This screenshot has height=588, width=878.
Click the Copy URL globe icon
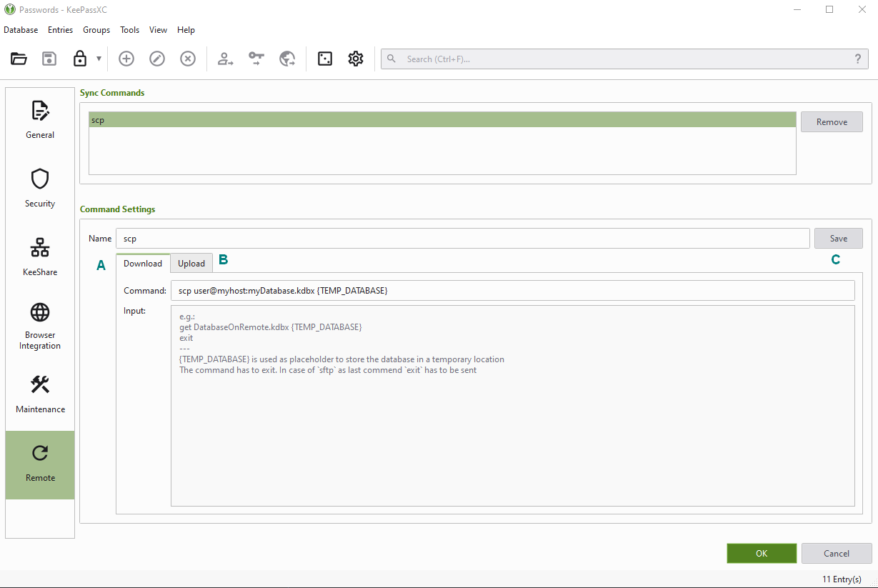[x=287, y=59]
